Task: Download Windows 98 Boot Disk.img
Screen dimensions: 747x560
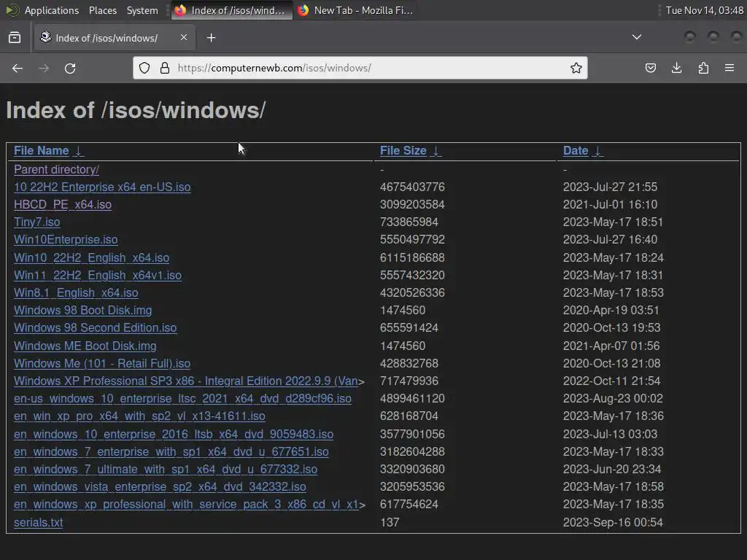Action: [x=83, y=311]
